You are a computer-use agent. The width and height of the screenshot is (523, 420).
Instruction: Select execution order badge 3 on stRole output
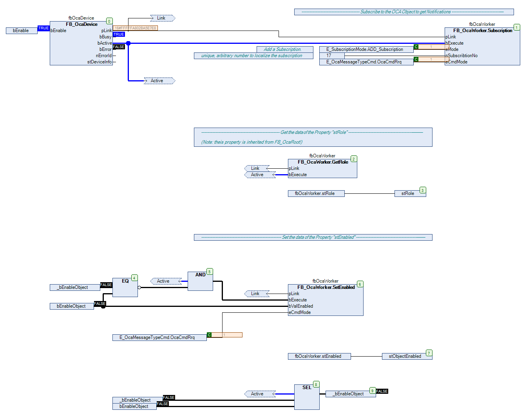tap(423, 190)
